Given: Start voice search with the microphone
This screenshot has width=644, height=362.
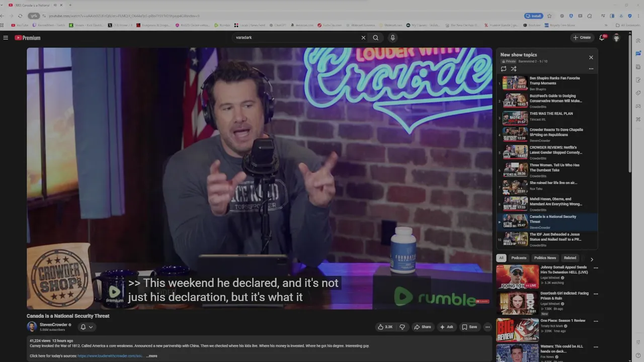Looking at the screenshot, I should [392, 38].
